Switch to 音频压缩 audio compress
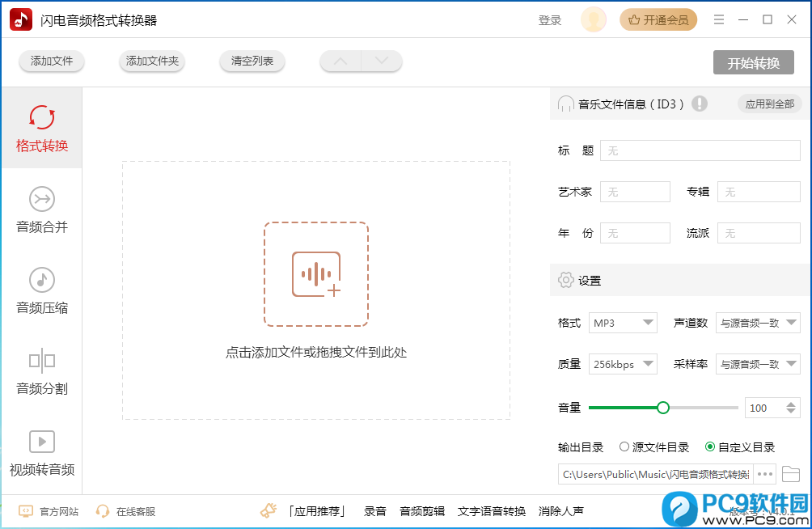Viewport: 812px width, 529px height. tap(41, 290)
